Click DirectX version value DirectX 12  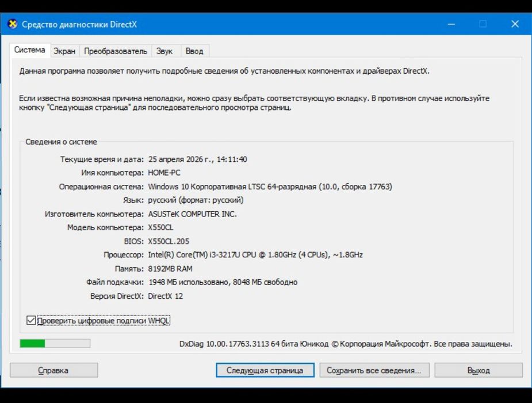point(165,296)
